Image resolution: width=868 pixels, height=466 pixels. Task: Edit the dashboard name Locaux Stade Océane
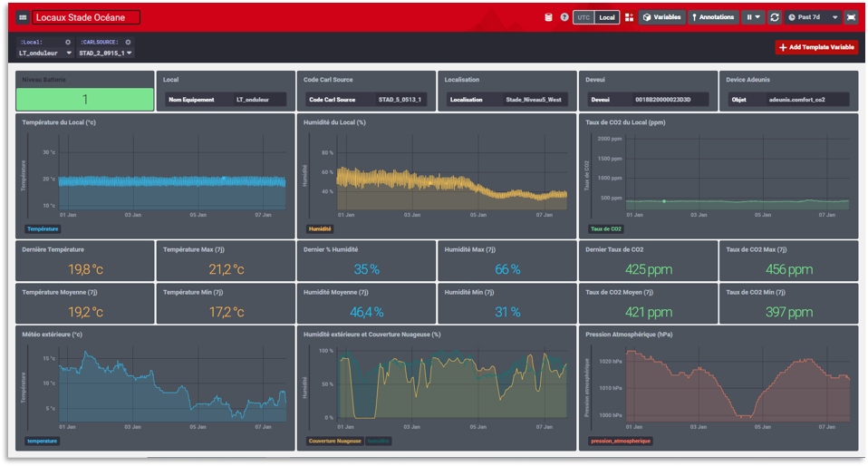coord(86,18)
